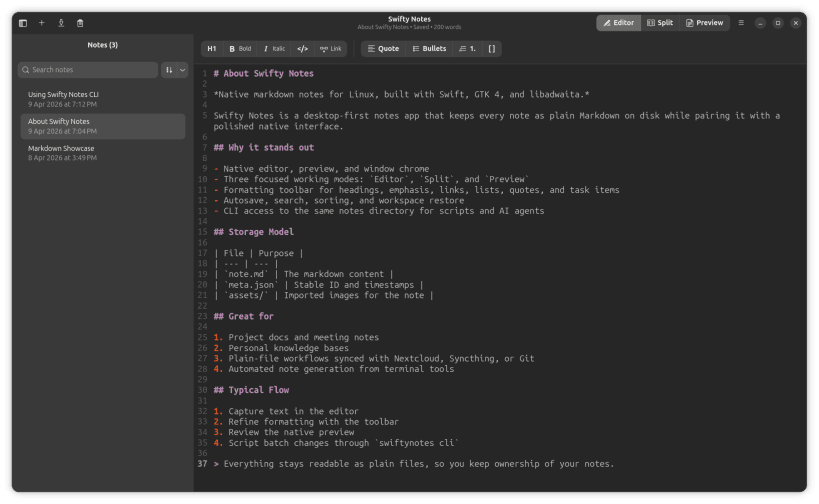Viewport: 819px width, 504px height.
Task: Place cursor in 'Native editor, preview' bullet line
Action: pyautogui.click(x=321, y=169)
